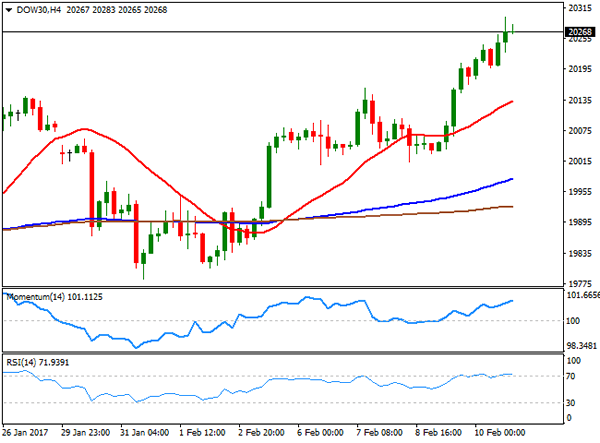Click the 19775 price scale value
The width and height of the screenshot is (600, 443).
pos(580,284)
